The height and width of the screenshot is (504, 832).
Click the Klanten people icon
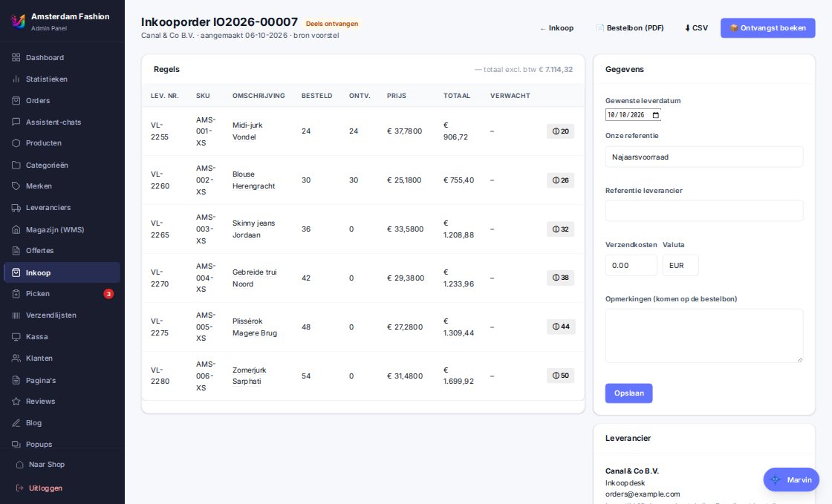coord(16,359)
